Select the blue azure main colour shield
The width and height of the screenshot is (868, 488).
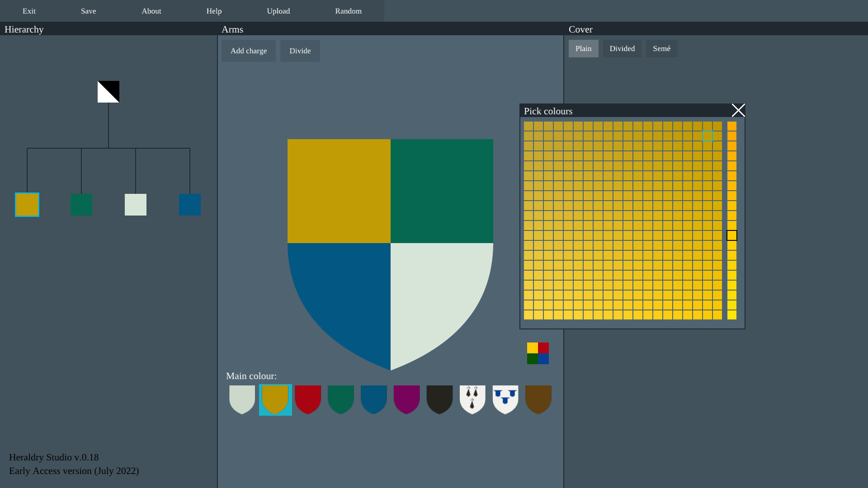374,399
